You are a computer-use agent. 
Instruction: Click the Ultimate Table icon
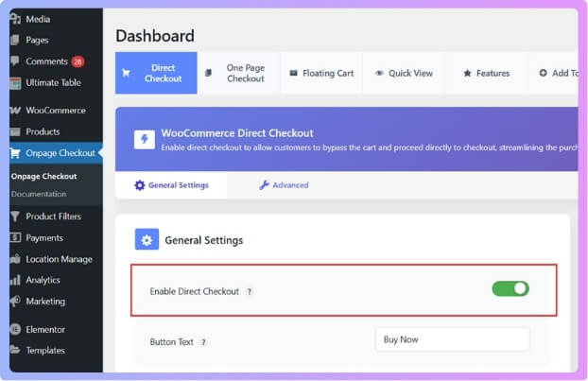[x=15, y=83]
